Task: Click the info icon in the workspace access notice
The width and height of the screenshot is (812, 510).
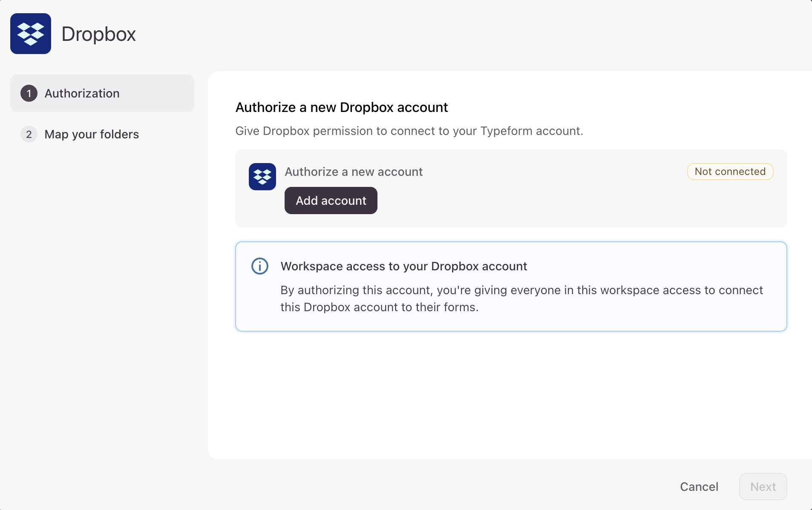Action: click(260, 266)
